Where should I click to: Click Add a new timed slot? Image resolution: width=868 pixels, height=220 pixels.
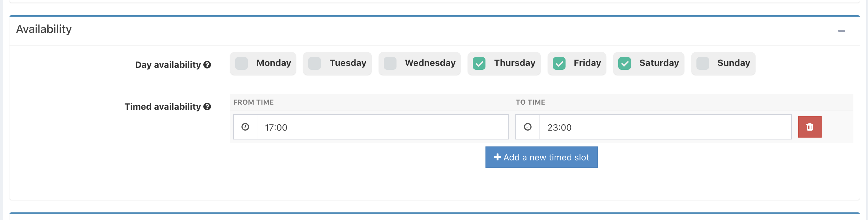(x=541, y=157)
